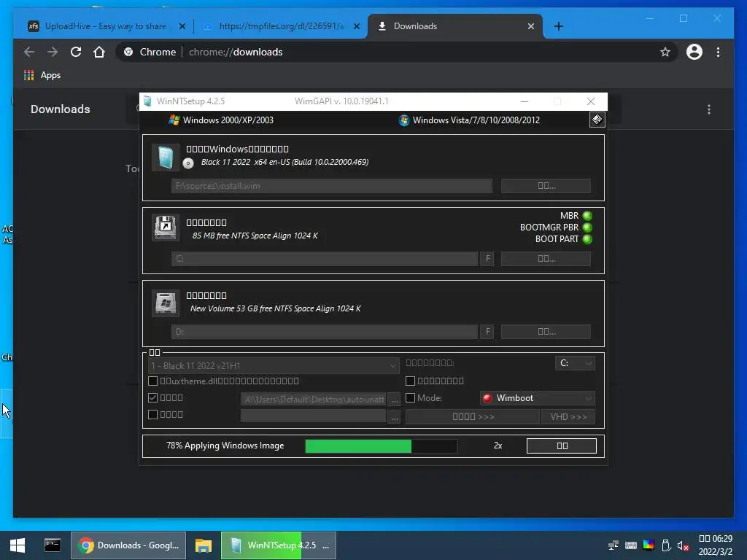The width and height of the screenshot is (747, 560).
Task: Click the cancel button beside the progress bar
Action: click(562, 446)
